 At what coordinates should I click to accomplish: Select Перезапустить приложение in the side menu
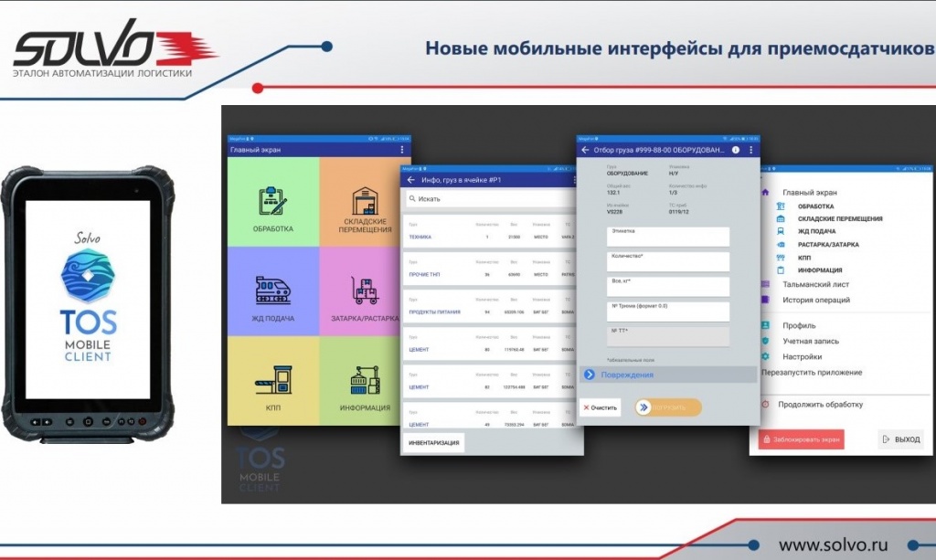click(x=812, y=372)
